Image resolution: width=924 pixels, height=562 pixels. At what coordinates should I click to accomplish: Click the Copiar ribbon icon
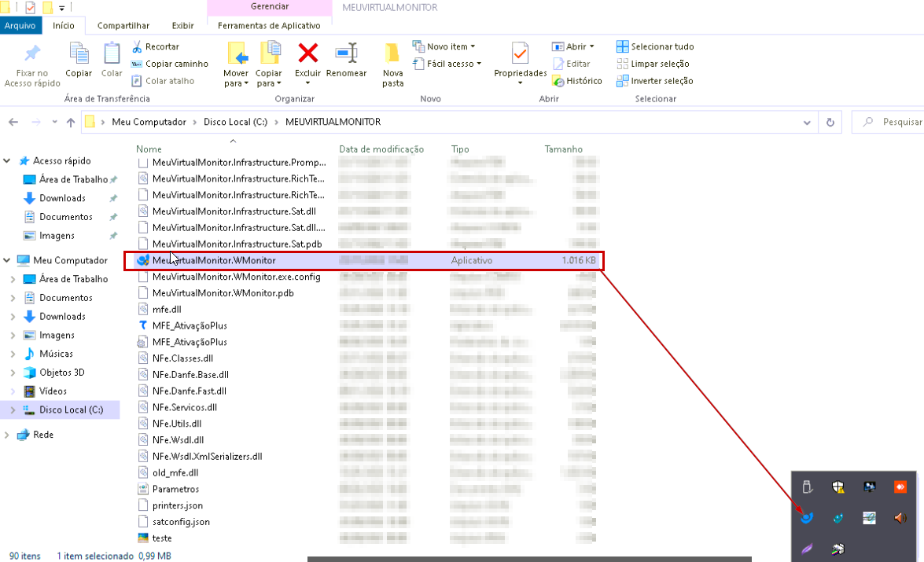[79, 54]
